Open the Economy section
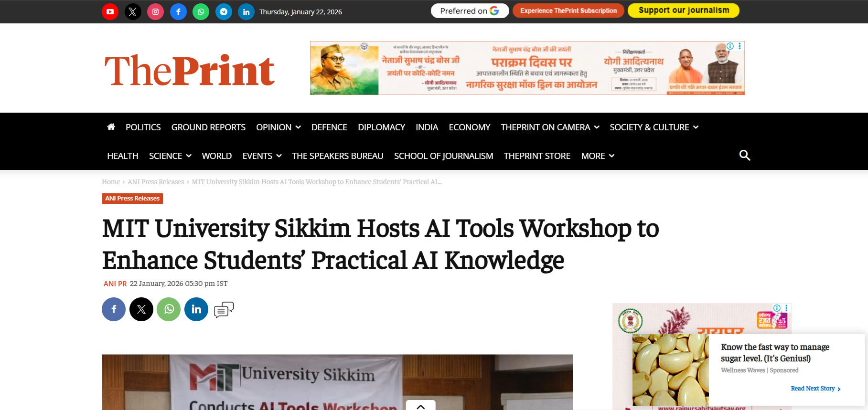The width and height of the screenshot is (868, 410). point(470,127)
